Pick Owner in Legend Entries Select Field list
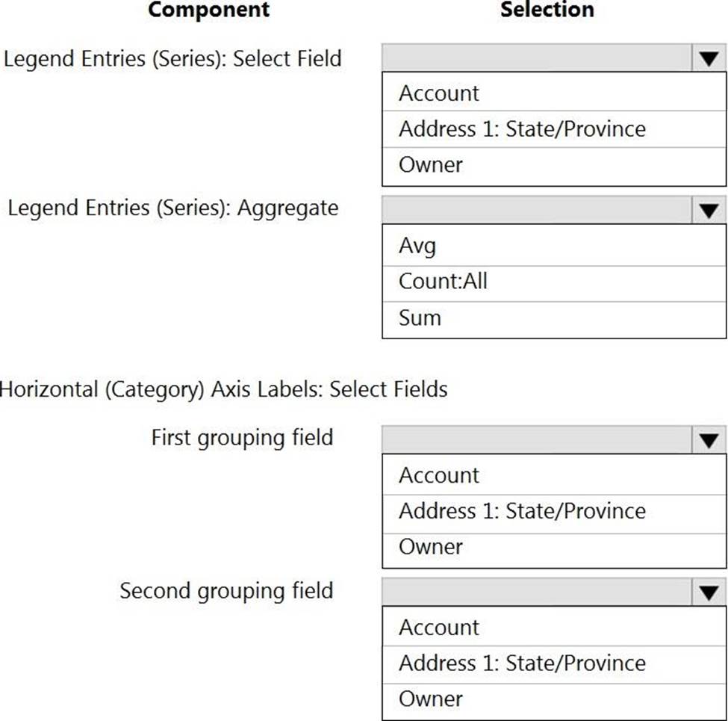The image size is (728, 721). pos(431,164)
